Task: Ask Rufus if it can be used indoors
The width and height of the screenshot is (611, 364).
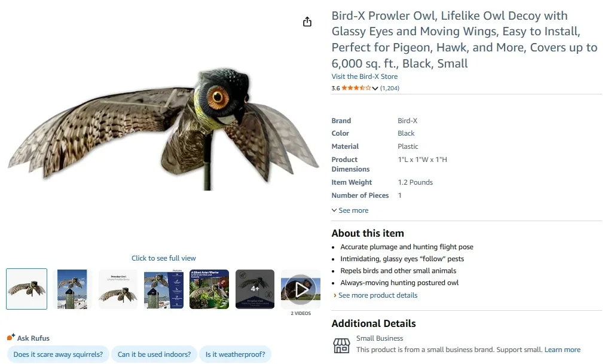Action: 154,354
